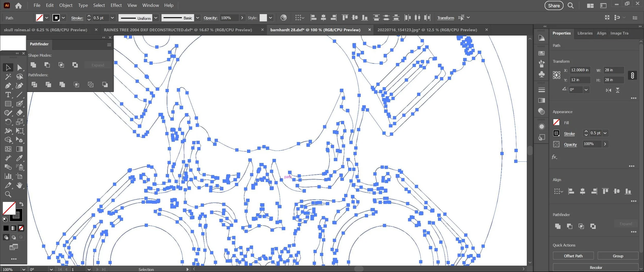This screenshot has height=272, width=644.
Task: Choose the Type tool
Action: click(8, 95)
